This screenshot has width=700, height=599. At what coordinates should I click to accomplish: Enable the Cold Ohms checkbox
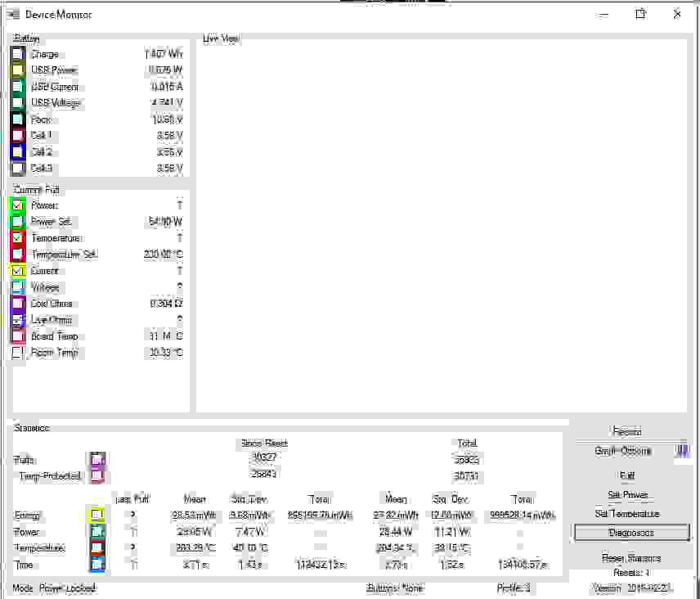tap(18, 304)
